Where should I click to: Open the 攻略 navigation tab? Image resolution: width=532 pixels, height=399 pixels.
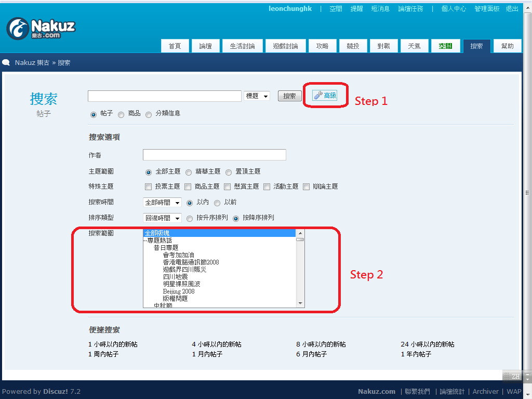point(322,46)
